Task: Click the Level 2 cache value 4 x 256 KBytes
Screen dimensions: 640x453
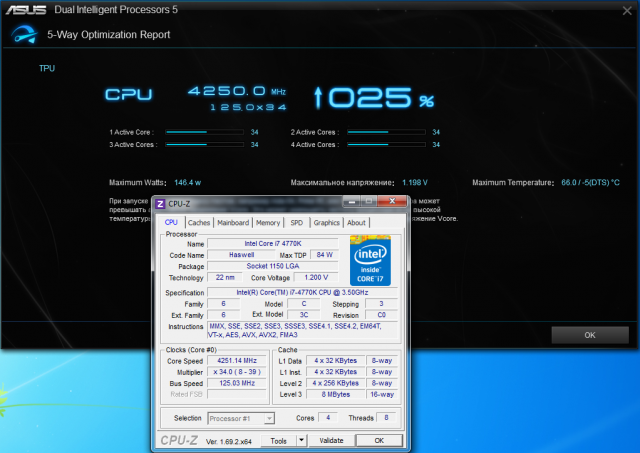Action: pyautogui.click(x=336, y=383)
